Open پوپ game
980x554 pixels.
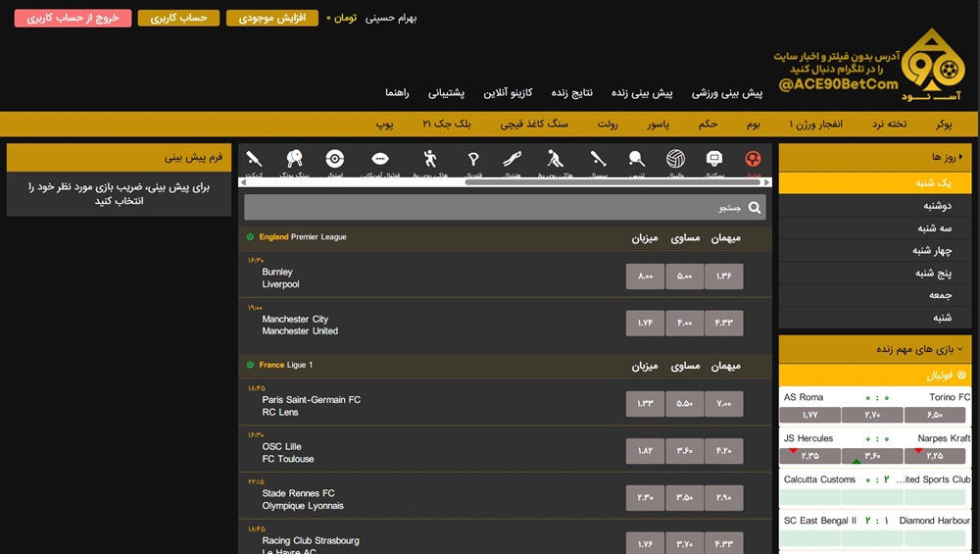(384, 125)
